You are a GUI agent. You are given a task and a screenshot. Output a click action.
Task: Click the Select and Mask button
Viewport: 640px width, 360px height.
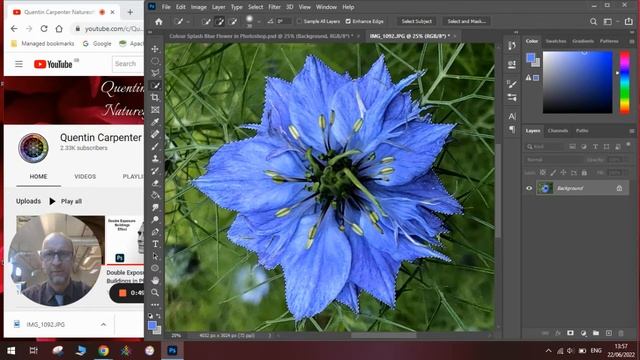tap(467, 21)
